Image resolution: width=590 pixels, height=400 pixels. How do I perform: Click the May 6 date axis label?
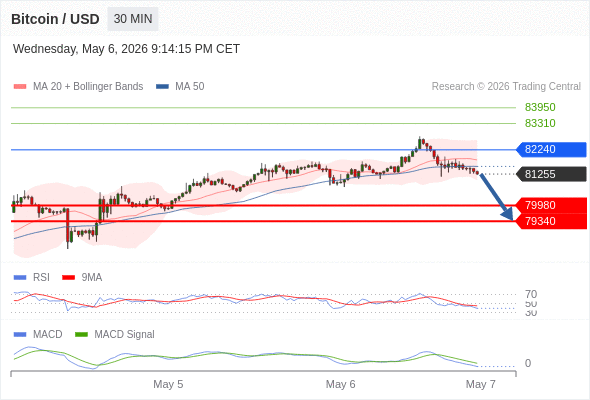tap(341, 384)
